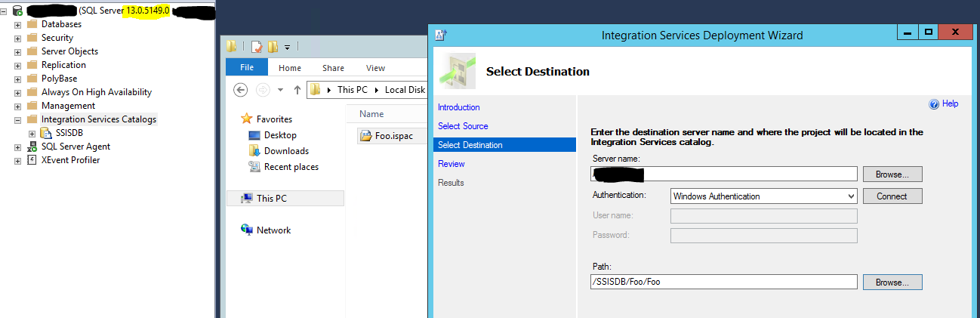This screenshot has width=980, height=318.
Task: Click the Always On High Availability folder icon
Action: point(32,92)
